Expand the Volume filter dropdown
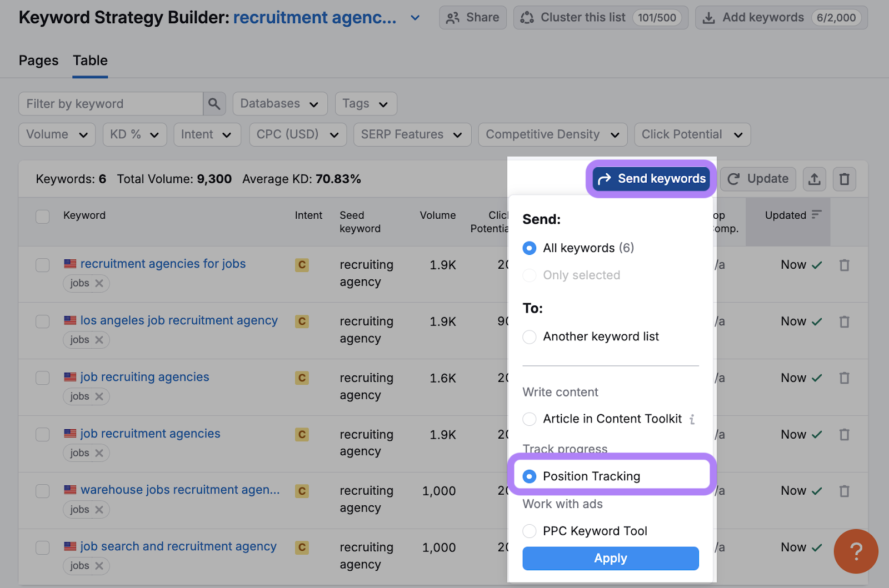The image size is (889, 588). 57,134
